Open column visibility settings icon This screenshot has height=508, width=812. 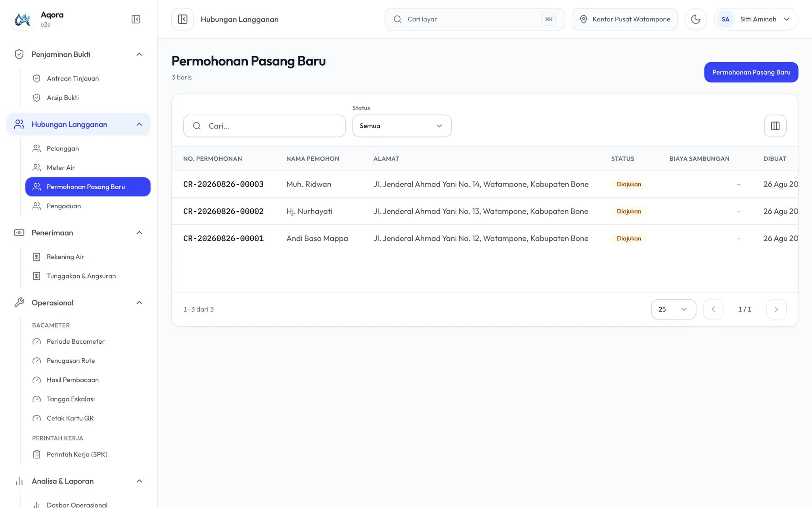click(x=775, y=126)
